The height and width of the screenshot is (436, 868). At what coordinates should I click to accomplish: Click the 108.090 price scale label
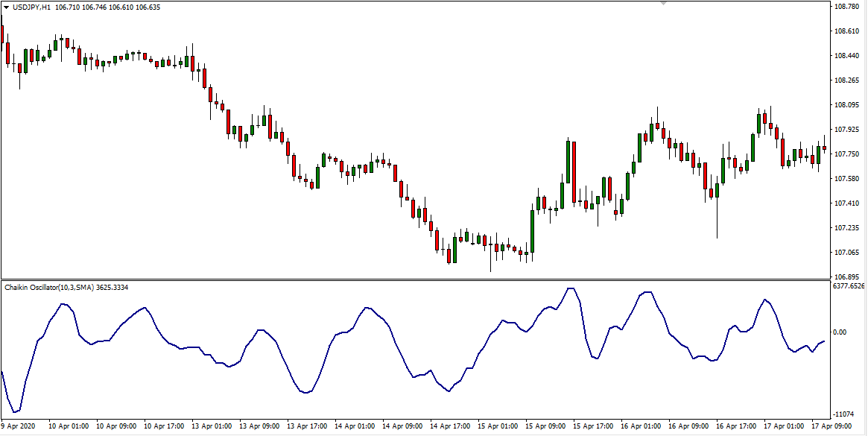848,105
